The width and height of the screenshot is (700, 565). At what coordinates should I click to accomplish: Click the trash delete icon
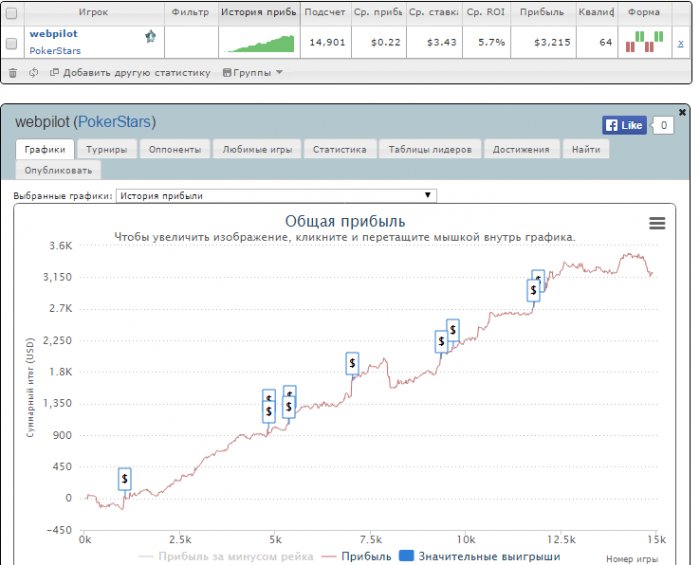point(13,73)
